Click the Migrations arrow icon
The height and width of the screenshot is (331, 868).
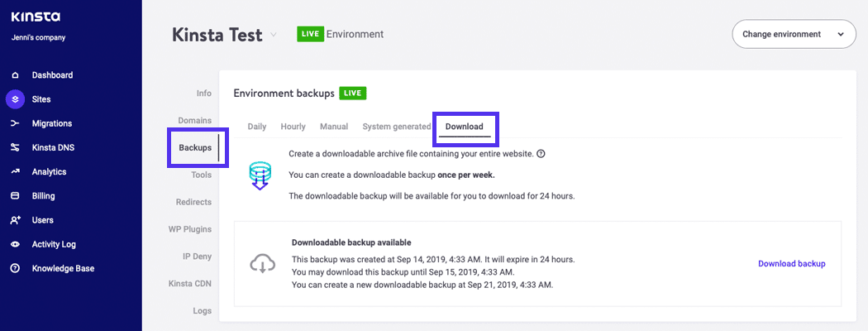(15, 123)
